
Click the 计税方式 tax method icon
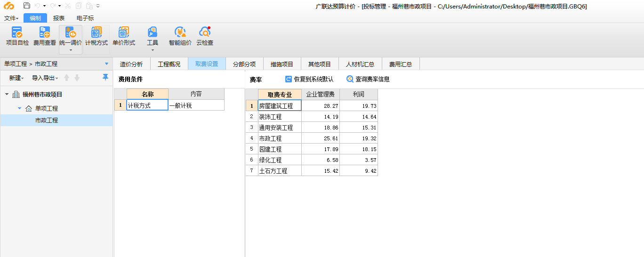click(x=97, y=32)
